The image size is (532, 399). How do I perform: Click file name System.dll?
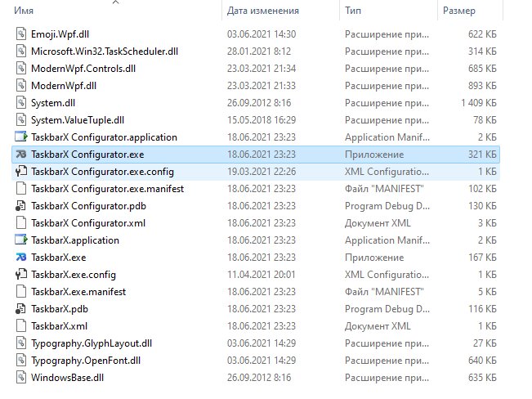click(x=53, y=103)
